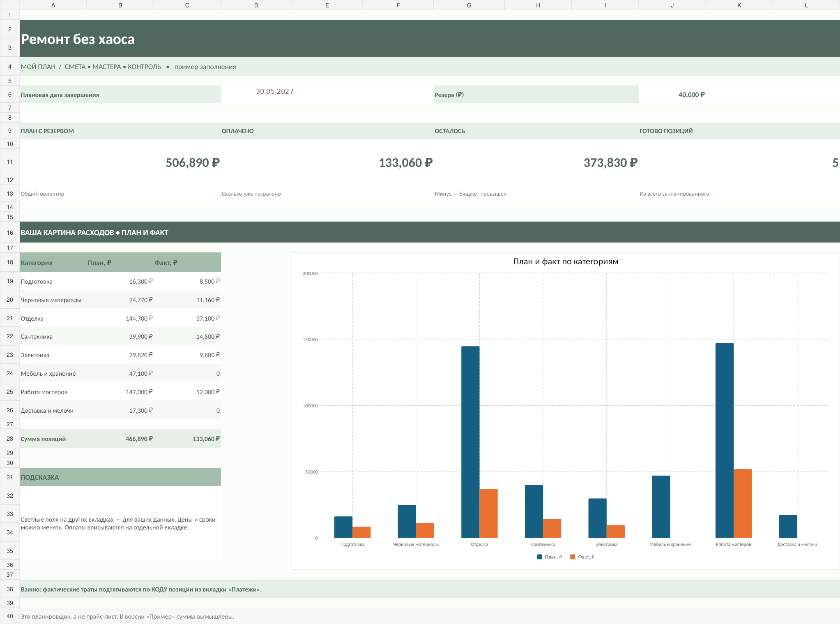Click the blue 'План, ₽' legend swatch
This screenshot has height=624, width=840.
click(x=540, y=557)
